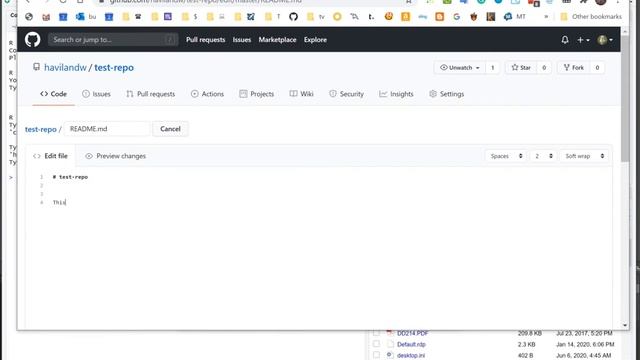The image size is (640, 360).
Task: Select the Issues repository tab
Action: (x=96, y=94)
